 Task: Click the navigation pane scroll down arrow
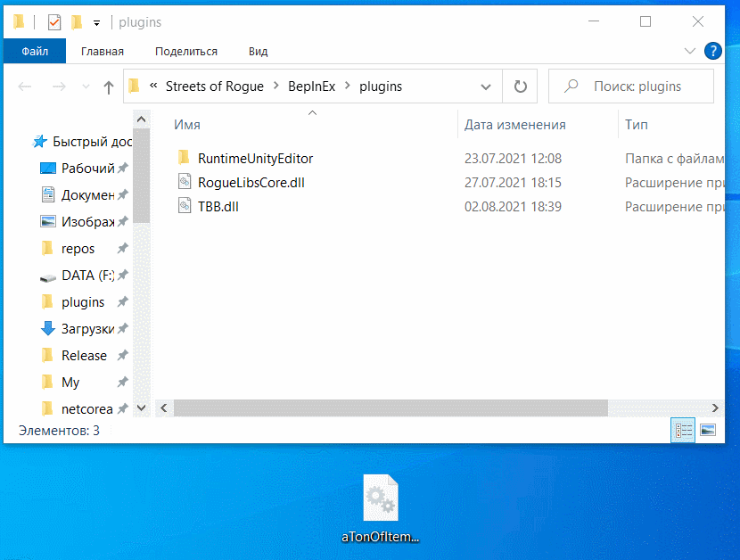[141, 408]
